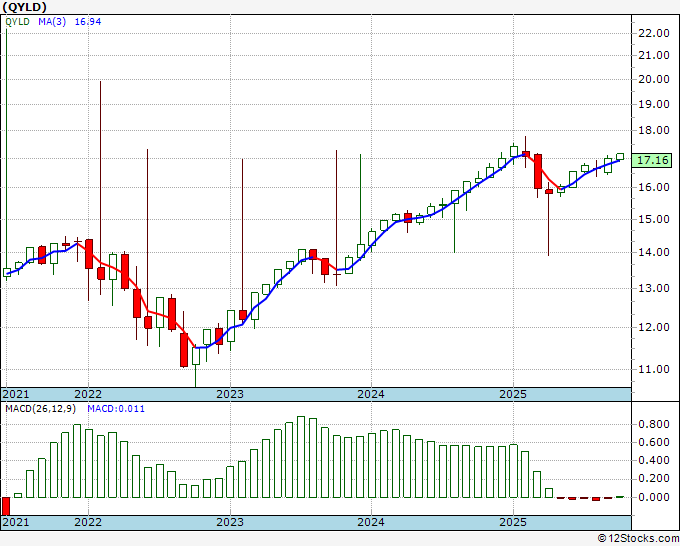Select the 20.00 price axis label
Viewport: 680px width, 546px height.
(654, 79)
